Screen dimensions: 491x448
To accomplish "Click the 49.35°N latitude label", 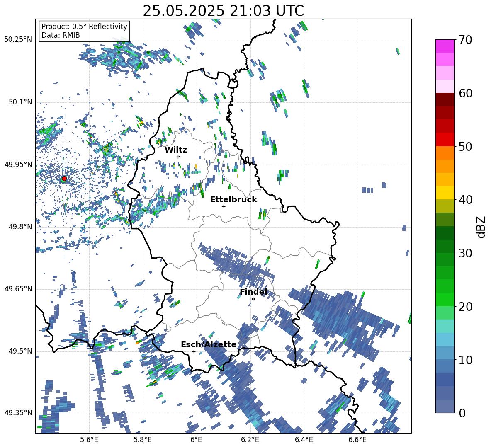I will click(x=18, y=413).
